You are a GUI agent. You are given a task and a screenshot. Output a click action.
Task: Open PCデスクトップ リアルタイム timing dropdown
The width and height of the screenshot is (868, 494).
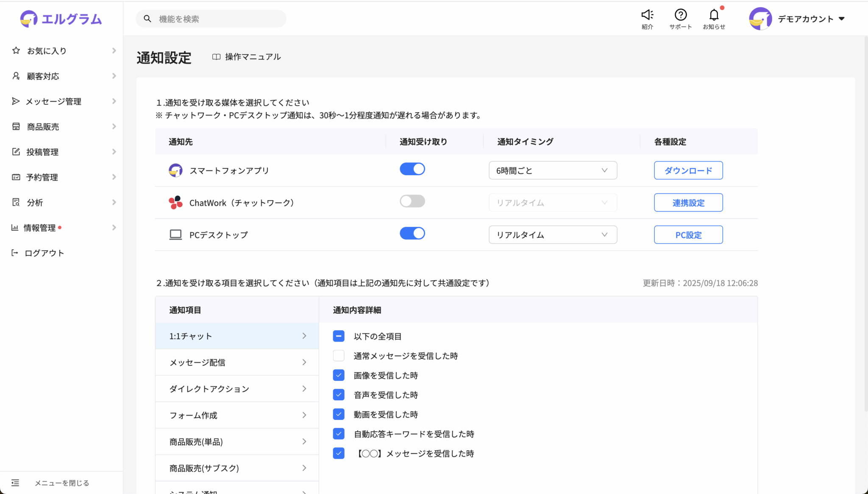[x=553, y=235]
